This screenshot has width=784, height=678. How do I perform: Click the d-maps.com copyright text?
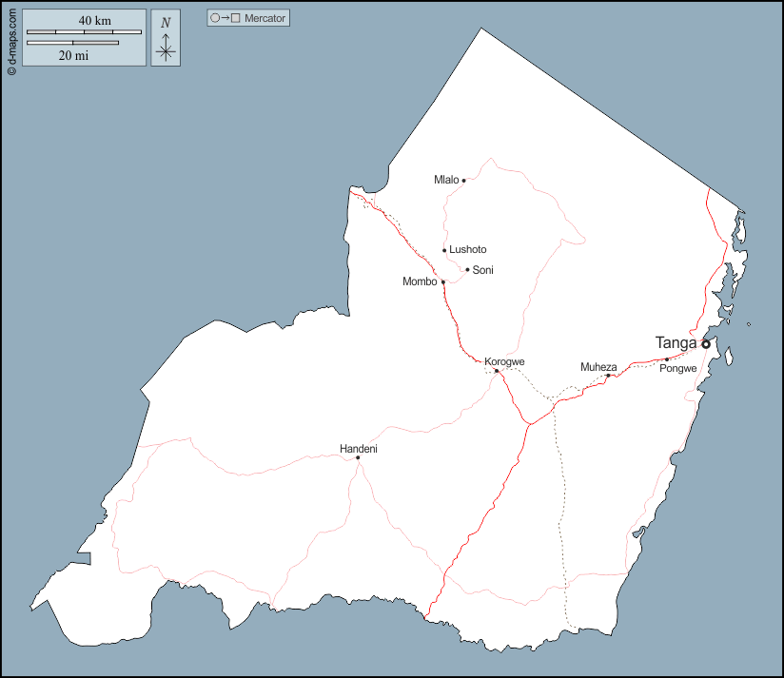click(x=12, y=42)
